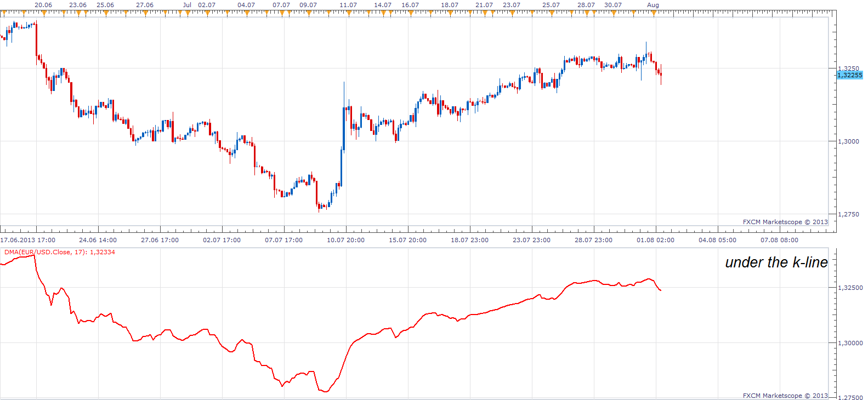
Task: Click the 02.07 17:00 time axis label
Action: (x=222, y=240)
